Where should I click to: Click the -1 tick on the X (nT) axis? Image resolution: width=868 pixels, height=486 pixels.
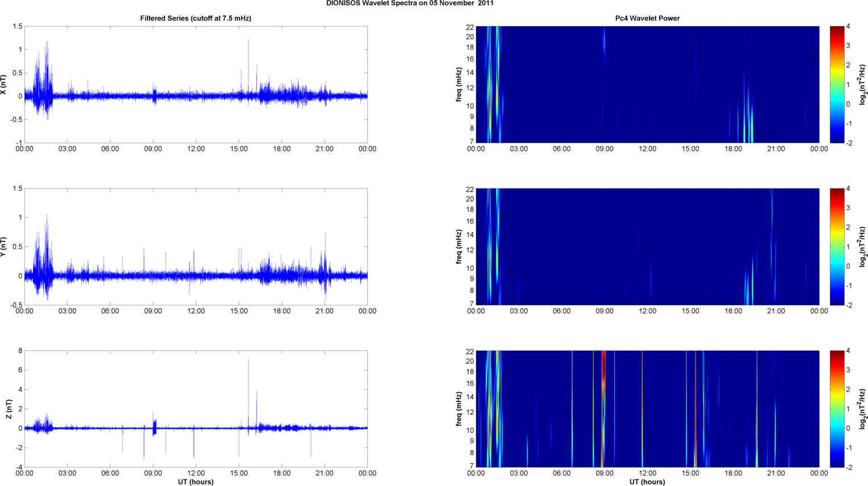tap(19, 143)
